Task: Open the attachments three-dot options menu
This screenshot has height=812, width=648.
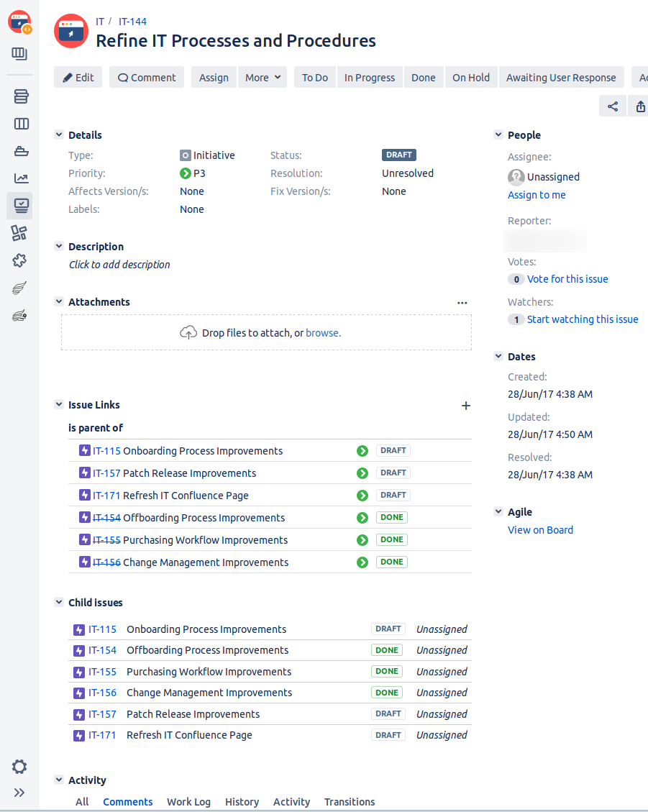Action: 462,303
